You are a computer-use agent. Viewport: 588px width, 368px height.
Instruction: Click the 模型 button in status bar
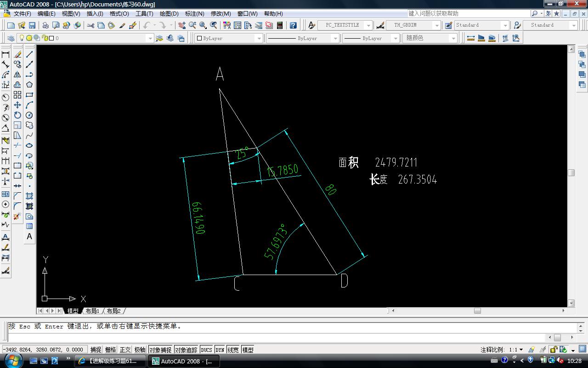[x=248, y=350]
